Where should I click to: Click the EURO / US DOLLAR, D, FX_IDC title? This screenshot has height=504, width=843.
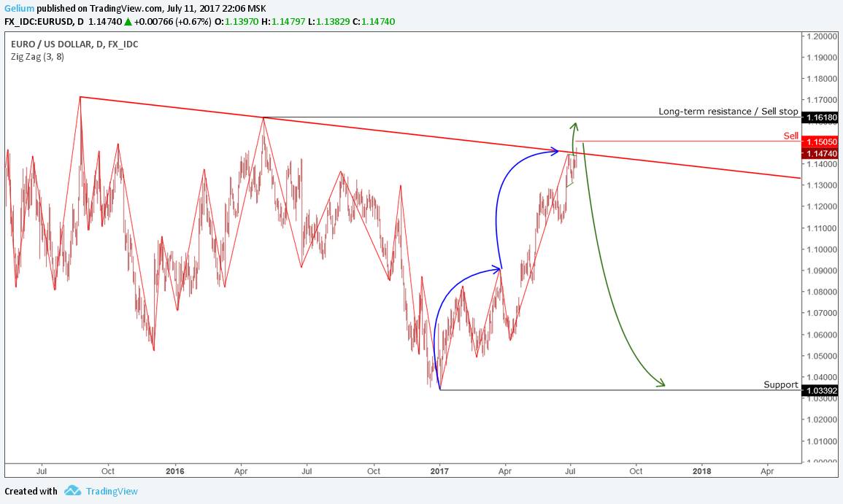(x=74, y=44)
